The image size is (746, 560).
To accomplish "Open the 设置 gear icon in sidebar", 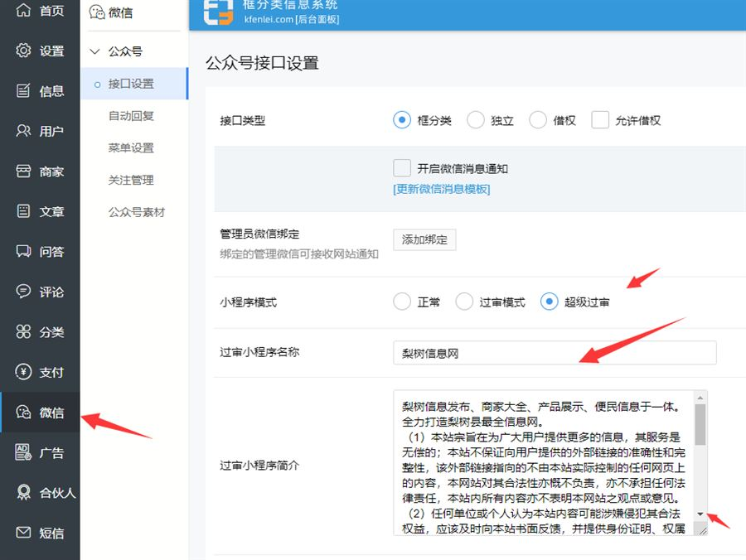I will tap(23, 51).
